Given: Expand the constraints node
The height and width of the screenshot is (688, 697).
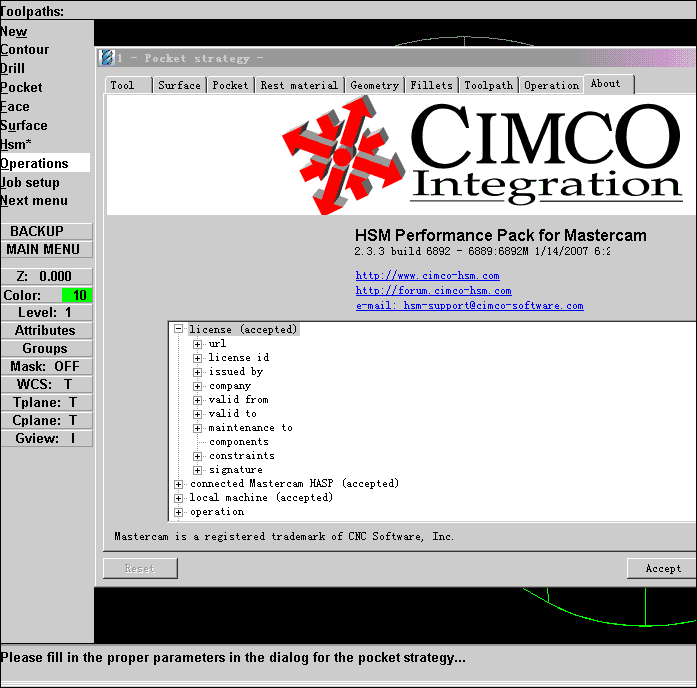Looking at the screenshot, I should pyautogui.click(x=197, y=456).
